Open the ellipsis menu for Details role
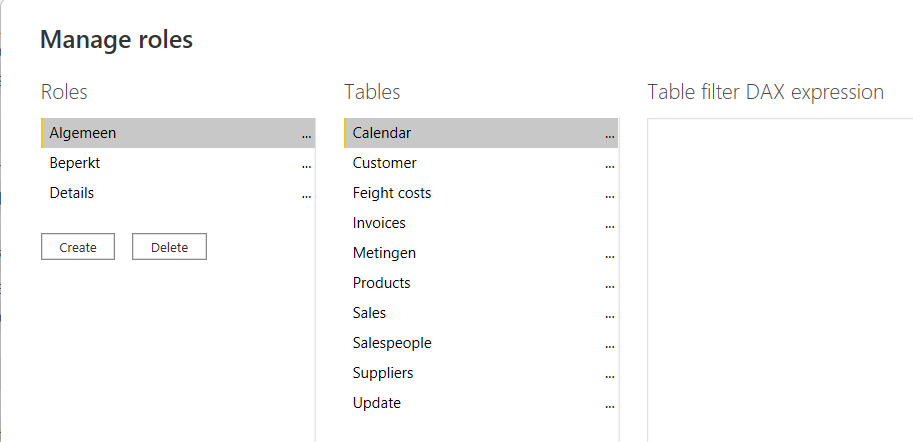The height and width of the screenshot is (442, 913). click(x=306, y=195)
